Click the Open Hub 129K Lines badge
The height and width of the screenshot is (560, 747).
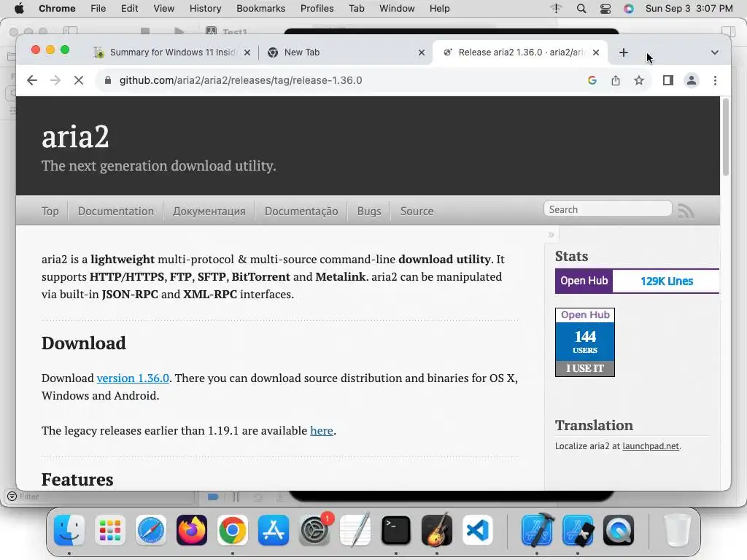point(637,281)
